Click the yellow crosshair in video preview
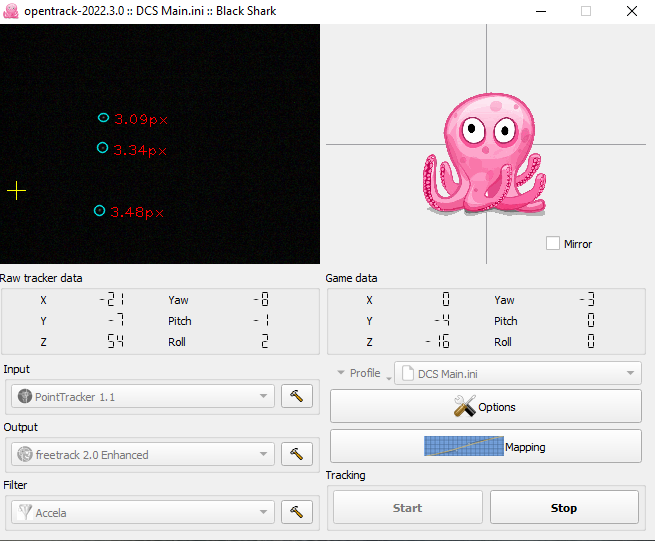 [17, 190]
